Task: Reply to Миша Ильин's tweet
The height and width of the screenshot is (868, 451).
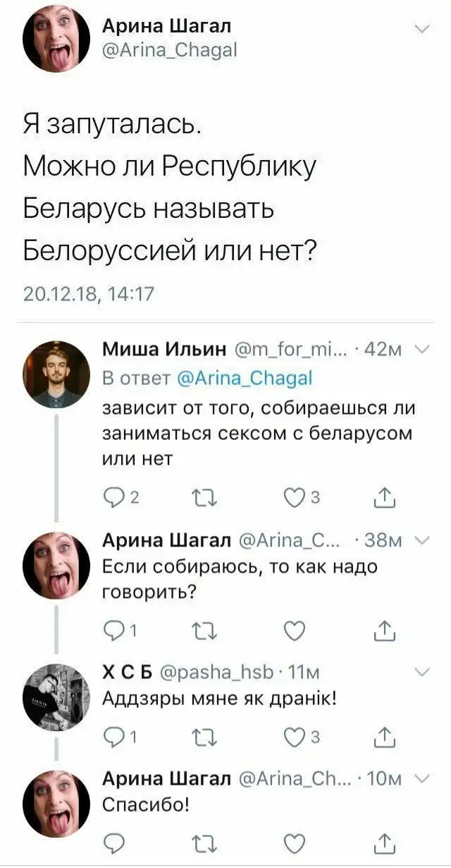Action: 114,499
